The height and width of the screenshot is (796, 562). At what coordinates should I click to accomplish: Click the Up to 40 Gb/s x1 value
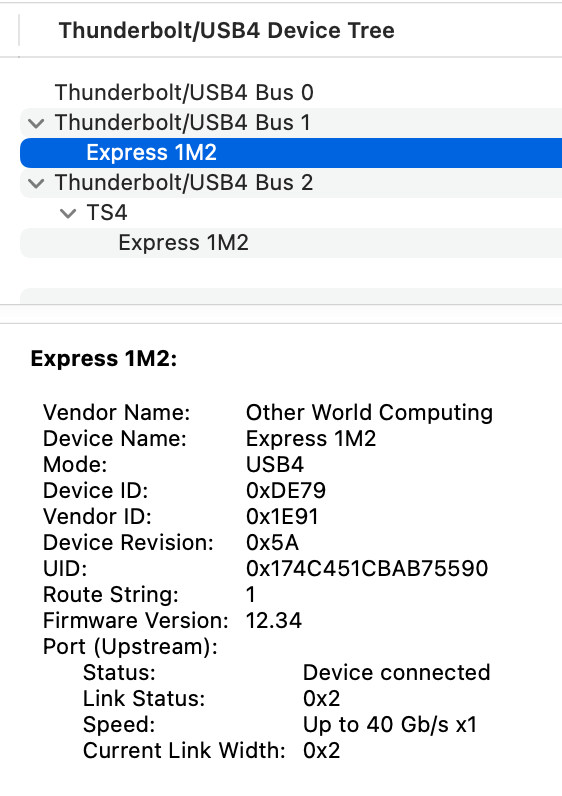390,725
